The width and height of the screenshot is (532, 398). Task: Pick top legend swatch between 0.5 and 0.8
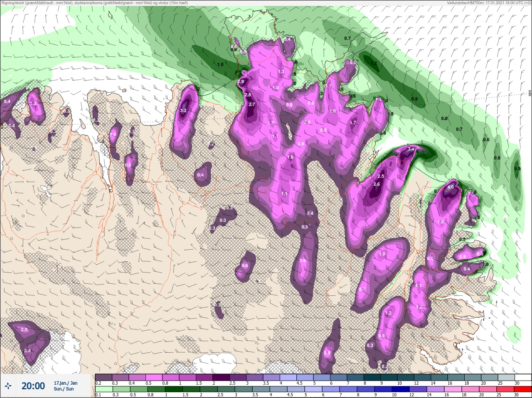pos(154,377)
